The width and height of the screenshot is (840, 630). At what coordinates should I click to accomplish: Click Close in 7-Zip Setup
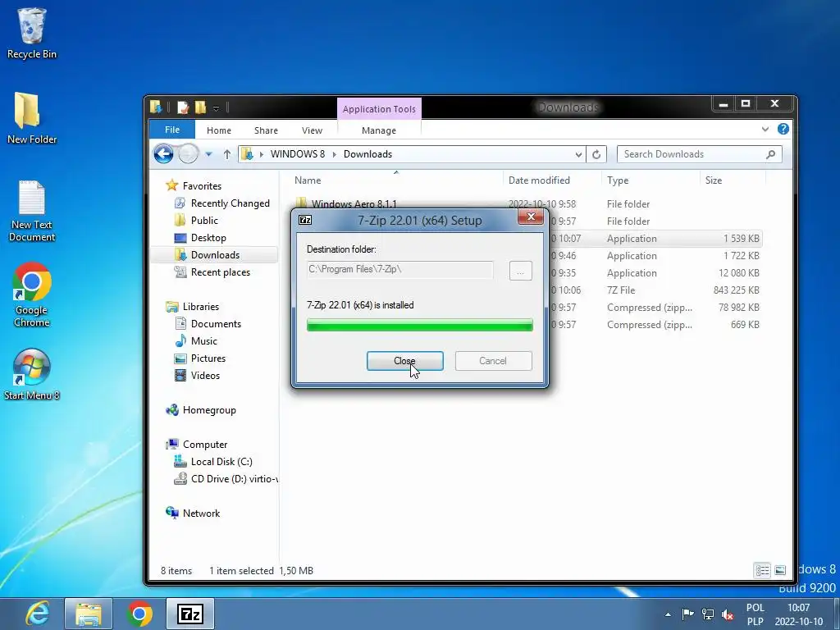(x=404, y=361)
